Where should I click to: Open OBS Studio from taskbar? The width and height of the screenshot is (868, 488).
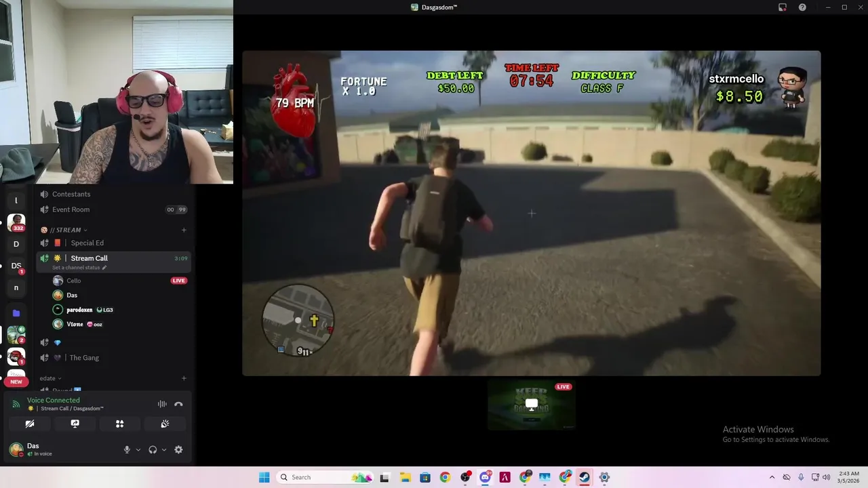click(x=465, y=477)
